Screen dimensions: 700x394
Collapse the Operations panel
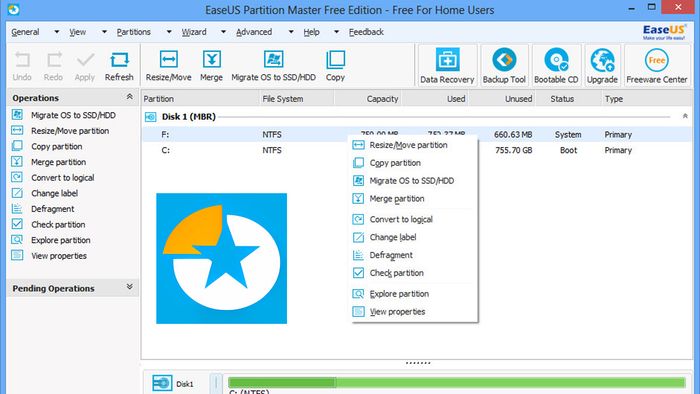point(129,97)
